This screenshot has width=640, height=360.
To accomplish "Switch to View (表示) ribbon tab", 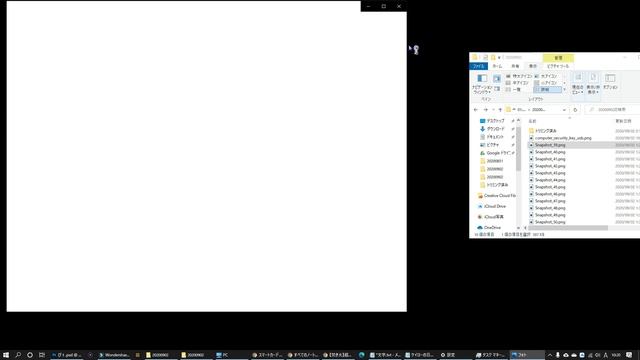I will click(x=533, y=66).
